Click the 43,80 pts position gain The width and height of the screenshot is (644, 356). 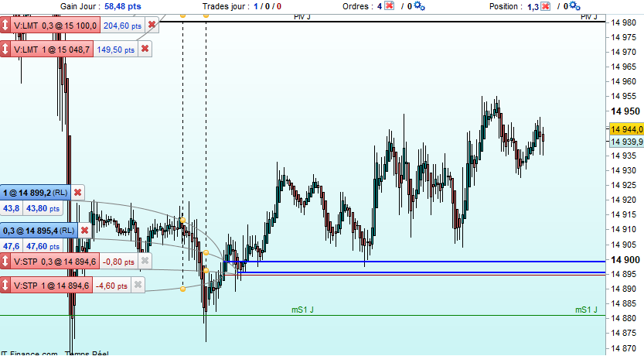43,208
